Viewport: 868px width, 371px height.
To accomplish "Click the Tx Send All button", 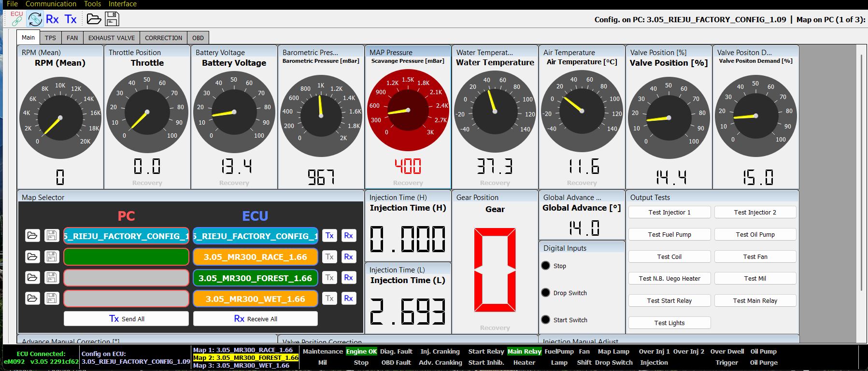I will (126, 319).
